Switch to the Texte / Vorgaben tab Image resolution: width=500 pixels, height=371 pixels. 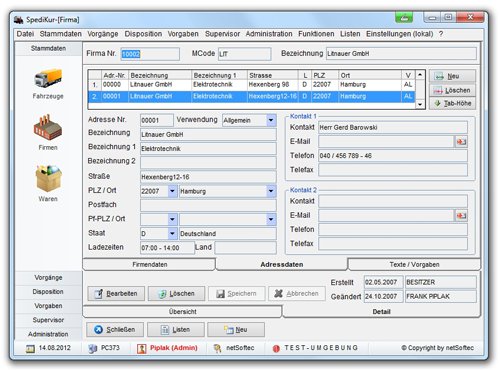(414, 264)
